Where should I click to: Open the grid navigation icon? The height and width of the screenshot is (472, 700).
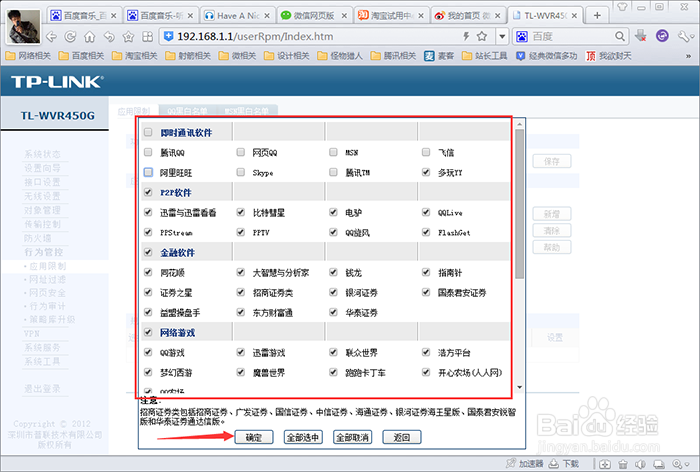(x=147, y=37)
